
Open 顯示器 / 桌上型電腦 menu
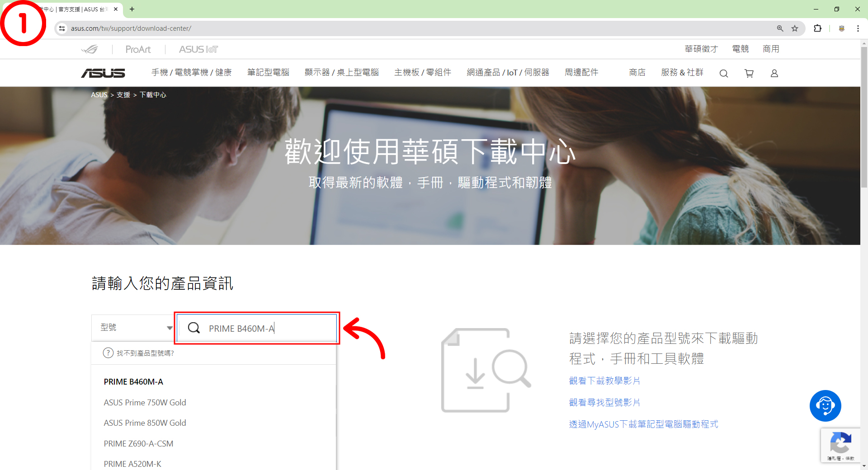pyautogui.click(x=342, y=72)
